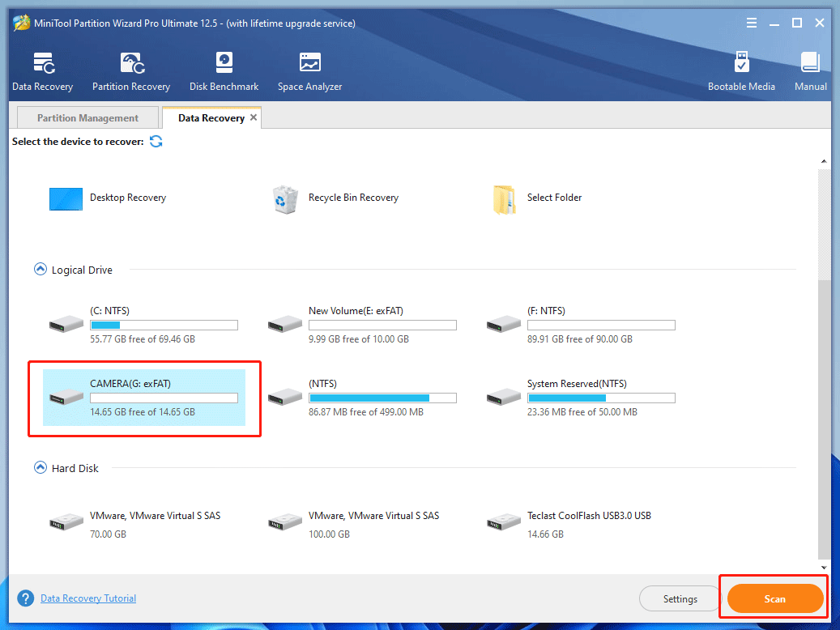Click the System Reserved usage bar
Image resolution: width=840 pixels, height=630 pixels.
pyautogui.click(x=601, y=398)
